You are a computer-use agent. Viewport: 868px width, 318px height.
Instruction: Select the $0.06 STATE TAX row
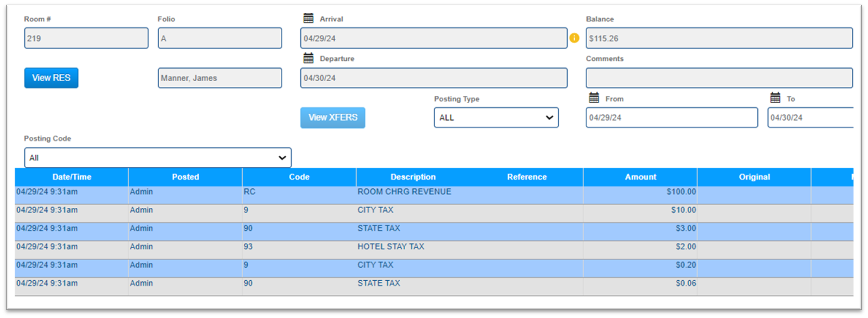[379, 284]
